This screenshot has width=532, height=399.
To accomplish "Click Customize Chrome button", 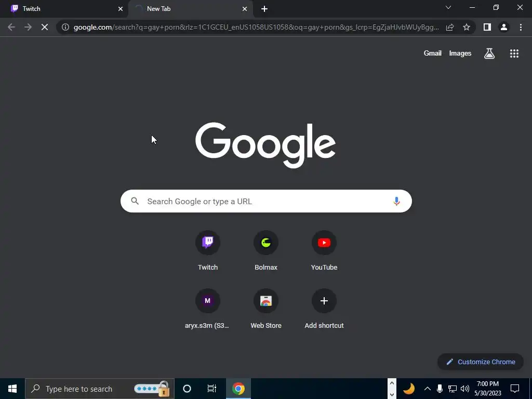I will click(x=481, y=362).
